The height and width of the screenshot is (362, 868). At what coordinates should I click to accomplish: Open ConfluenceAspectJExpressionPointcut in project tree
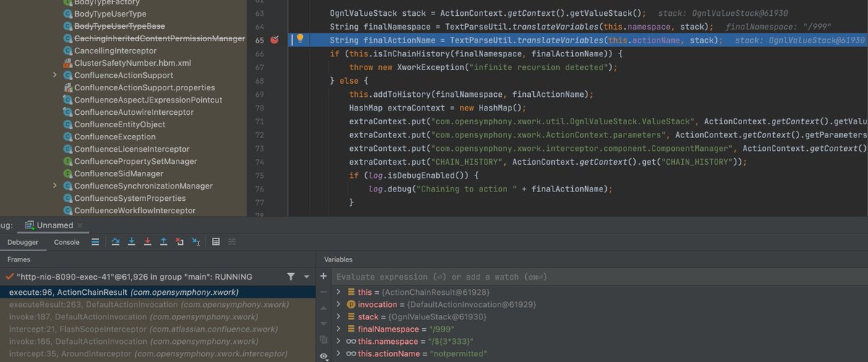(x=148, y=100)
